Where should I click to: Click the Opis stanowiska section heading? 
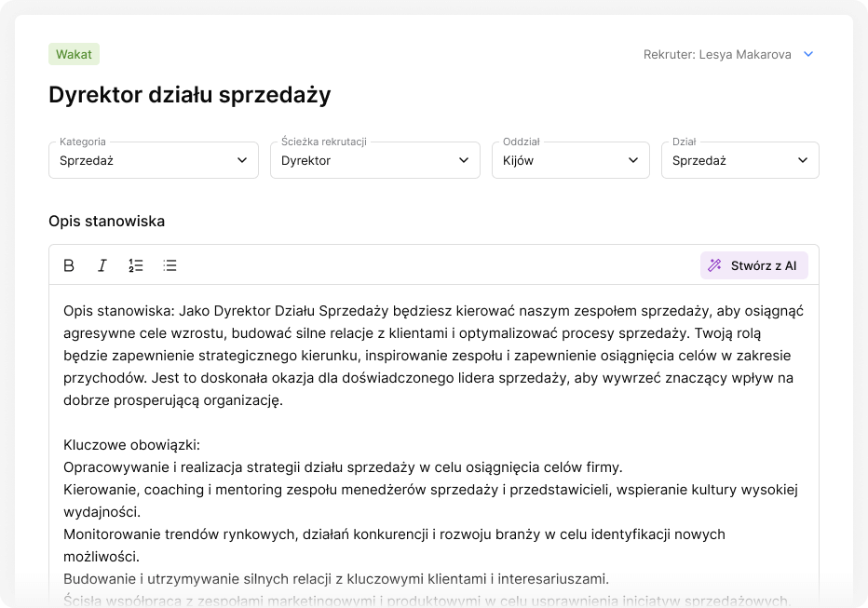(107, 222)
